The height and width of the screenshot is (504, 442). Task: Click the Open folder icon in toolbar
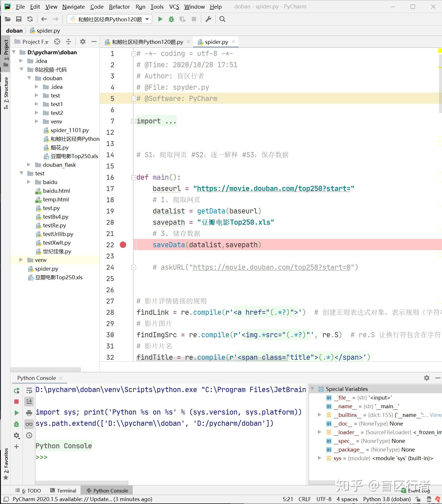pos(8,19)
